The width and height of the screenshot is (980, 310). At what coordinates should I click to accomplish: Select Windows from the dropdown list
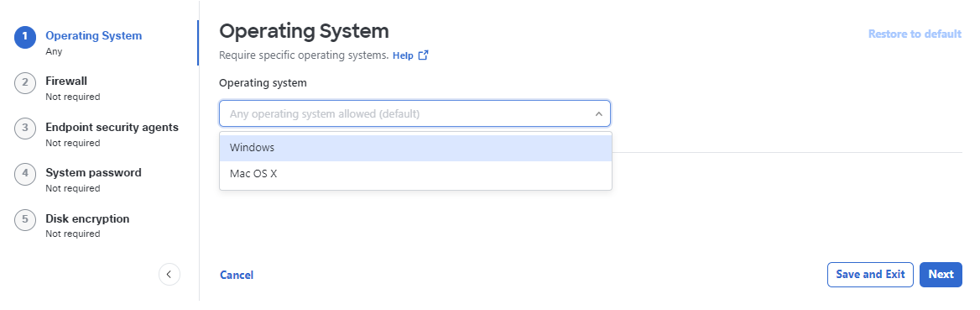tap(415, 148)
